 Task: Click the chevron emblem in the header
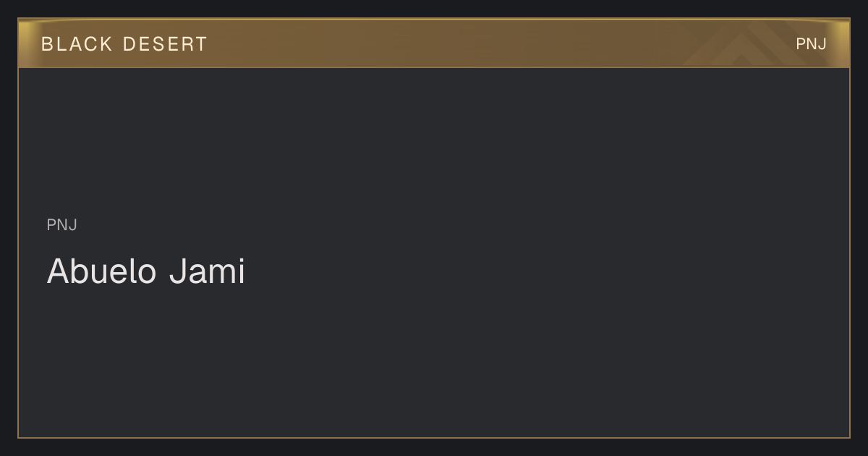click(746, 43)
